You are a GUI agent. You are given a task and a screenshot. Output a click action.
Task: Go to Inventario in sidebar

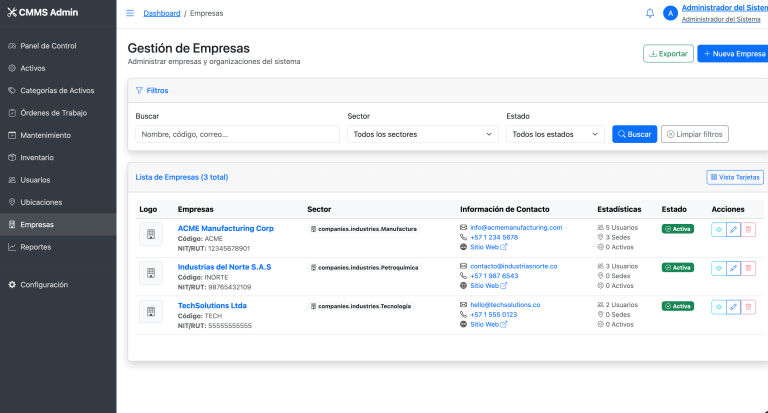point(58,157)
